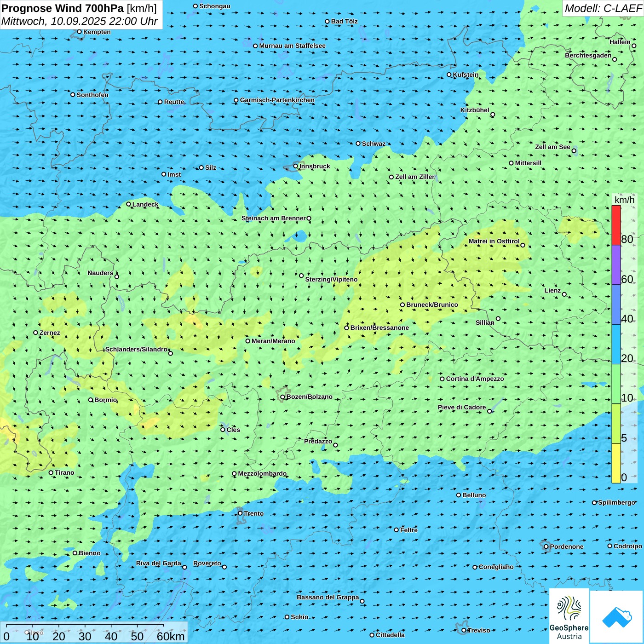Click the 'Prognose Wind 700hPa' title
Image resolution: width=644 pixels, height=644 pixels.
pyautogui.click(x=63, y=8)
